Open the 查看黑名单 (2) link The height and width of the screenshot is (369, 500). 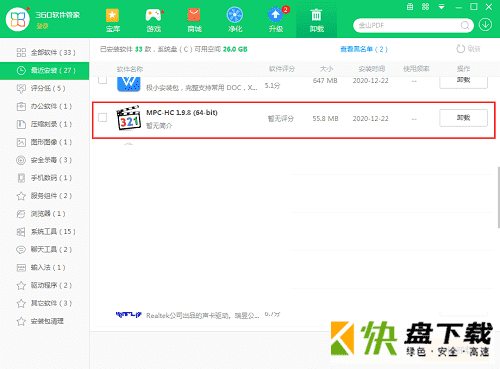tap(364, 49)
